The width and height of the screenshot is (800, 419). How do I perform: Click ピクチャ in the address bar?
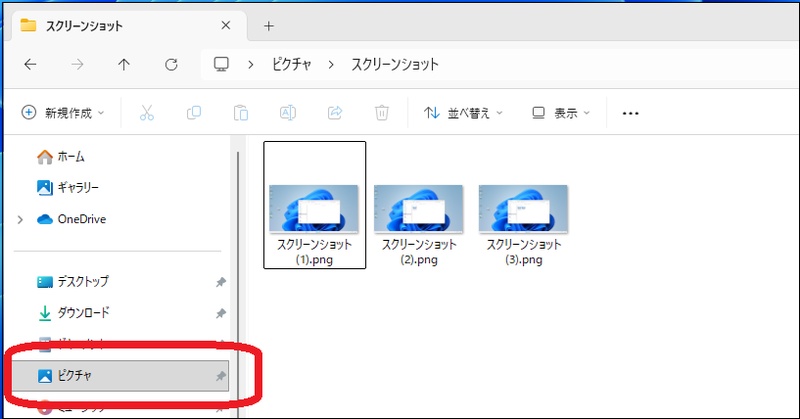[x=291, y=64]
